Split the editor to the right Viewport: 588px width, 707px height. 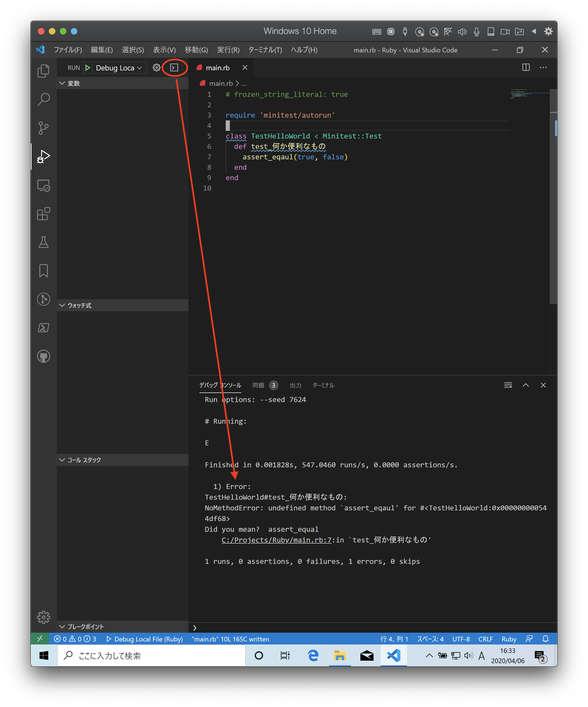point(526,67)
